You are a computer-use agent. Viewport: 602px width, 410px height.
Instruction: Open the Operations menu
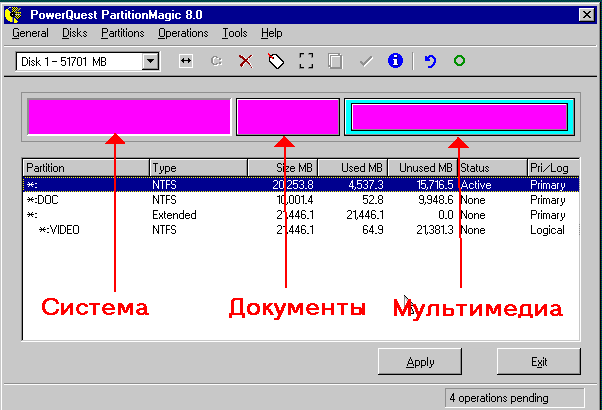click(x=183, y=33)
